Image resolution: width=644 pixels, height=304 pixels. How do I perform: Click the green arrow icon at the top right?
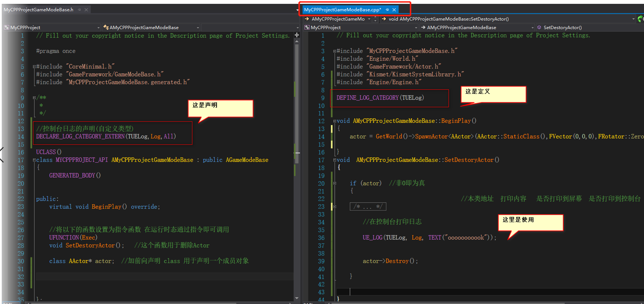pos(641,19)
